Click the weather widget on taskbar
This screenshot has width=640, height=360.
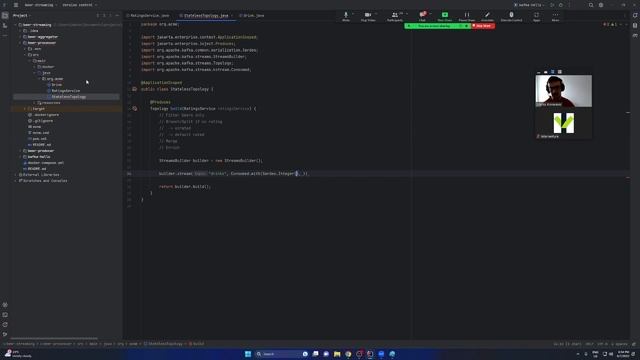17,353
